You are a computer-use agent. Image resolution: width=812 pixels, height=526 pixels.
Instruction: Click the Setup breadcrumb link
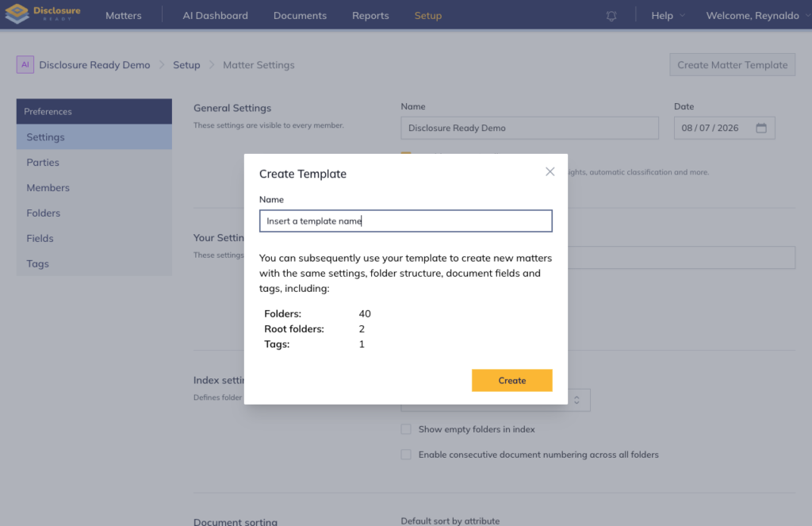[186, 65]
